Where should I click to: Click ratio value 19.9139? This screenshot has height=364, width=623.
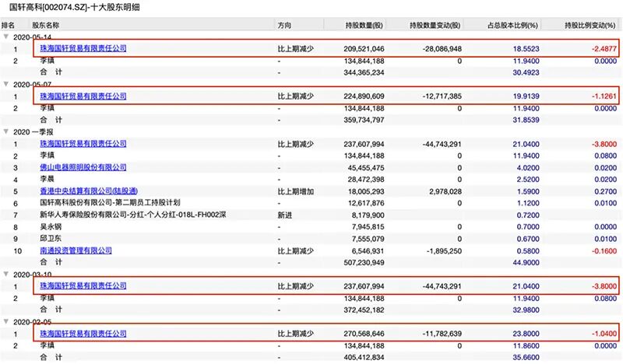point(526,96)
